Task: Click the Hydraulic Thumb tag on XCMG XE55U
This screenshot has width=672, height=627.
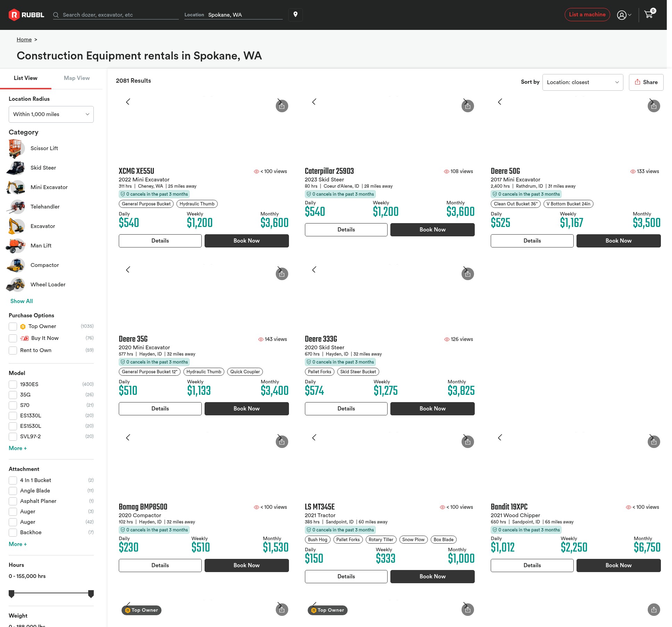Action: tap(197, 204)
